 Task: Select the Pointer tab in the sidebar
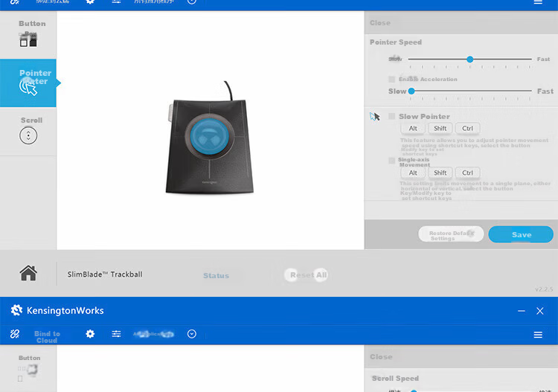(28, 83)
